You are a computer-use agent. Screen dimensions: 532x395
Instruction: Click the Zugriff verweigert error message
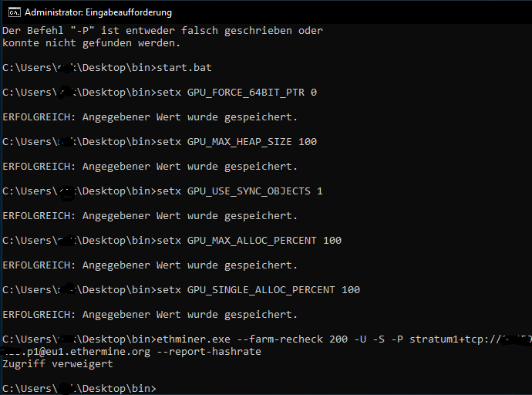58,364
